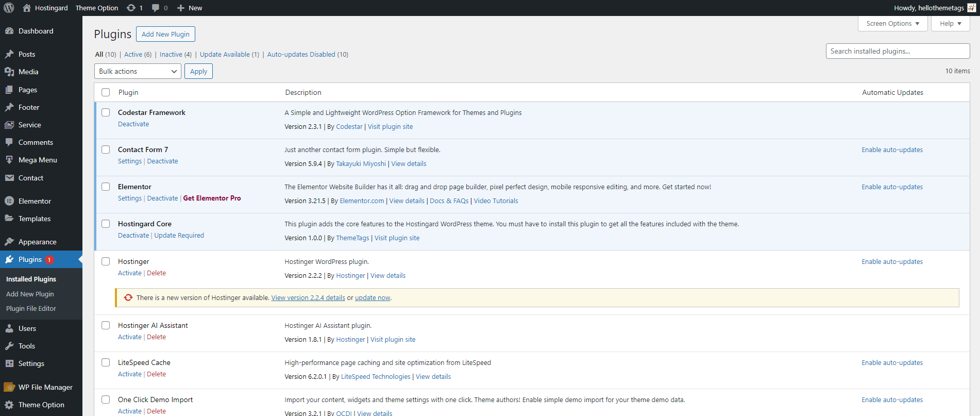Filter plugins by Active (6)
The height and width of the screenshot is (416, 980).
(138, 54)
